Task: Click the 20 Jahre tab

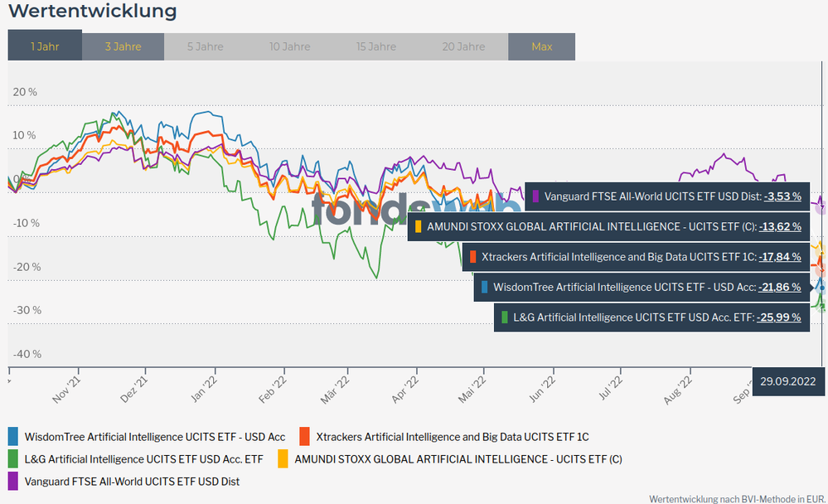Action: [463, 46]
